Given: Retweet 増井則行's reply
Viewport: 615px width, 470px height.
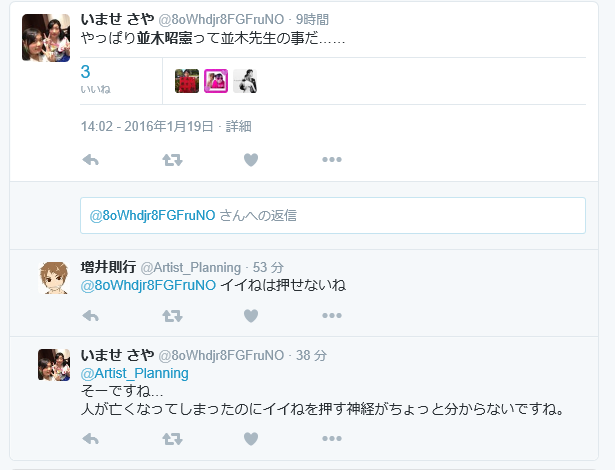Looking at the screenshot, I should pyautogui.click(x=173, y=316).
